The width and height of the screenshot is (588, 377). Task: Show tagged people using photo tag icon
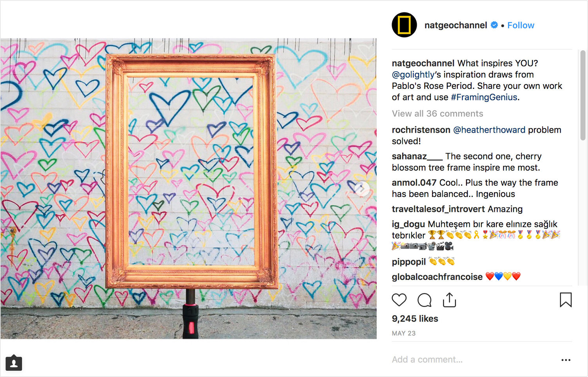click(x=14, y=363)
